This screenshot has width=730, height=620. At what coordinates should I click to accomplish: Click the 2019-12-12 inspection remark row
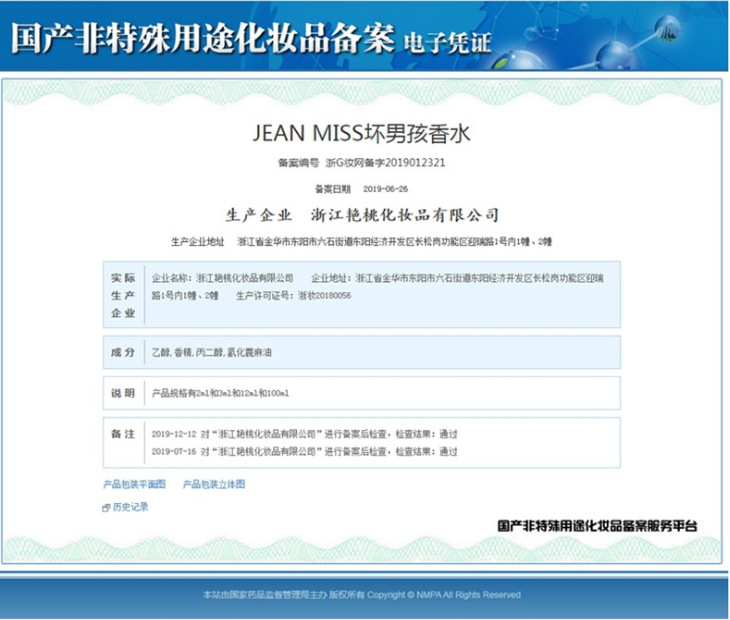[x=304, y=434]
